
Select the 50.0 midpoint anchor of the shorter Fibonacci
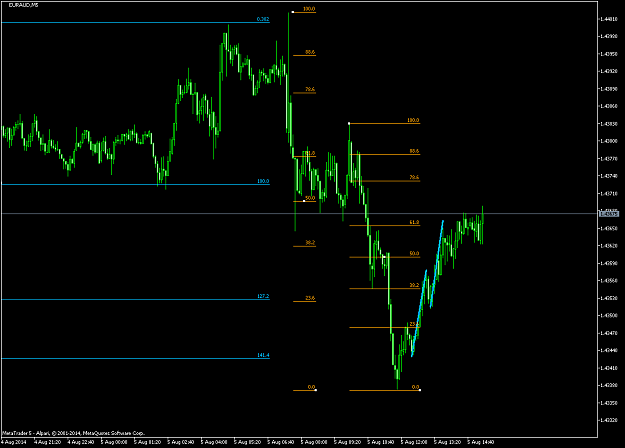click(384, 257)
